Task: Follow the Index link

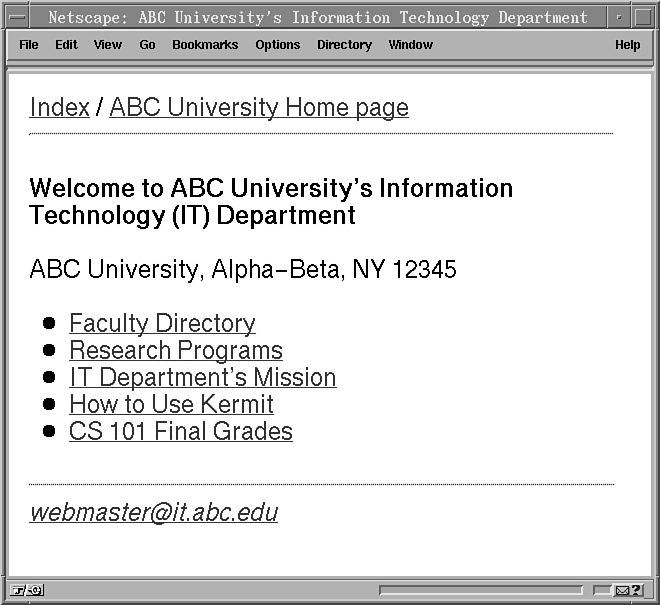Action: pos(59,108)
